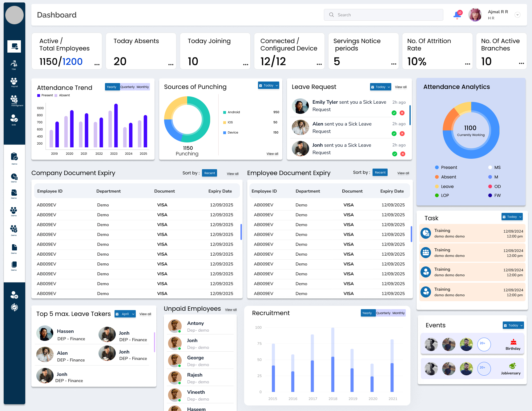The width and height of the screenshot is (532, 411).
Task: Switch Attendance Trend to Monthly
Action: coord(143,87)
